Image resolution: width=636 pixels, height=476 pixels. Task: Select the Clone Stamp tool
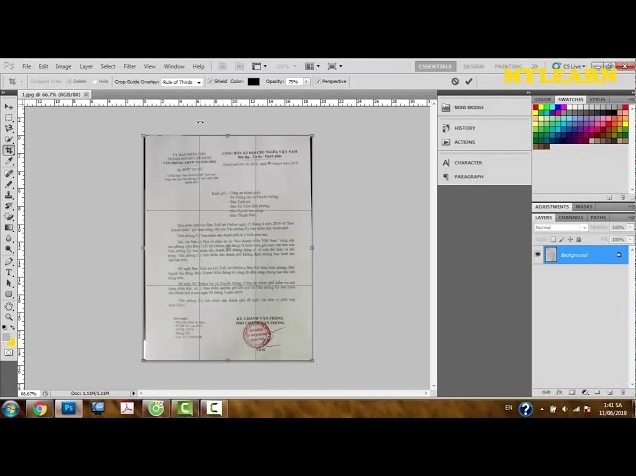(9, 195)
